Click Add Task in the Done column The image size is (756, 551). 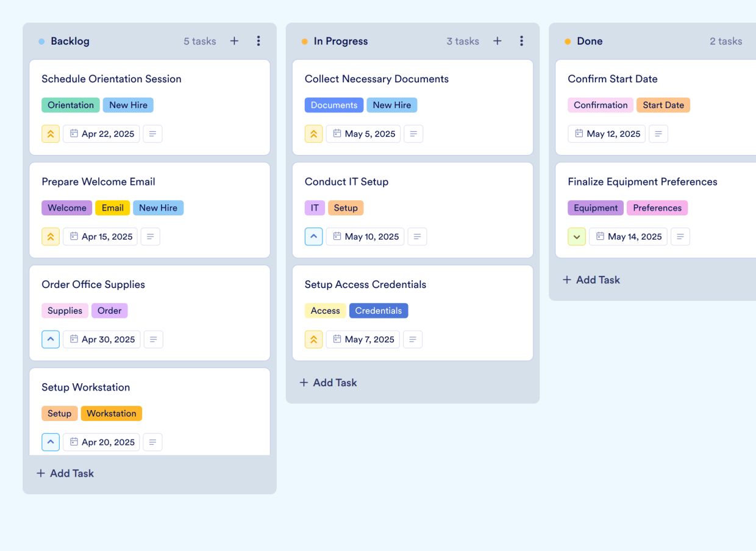(591, 279)
